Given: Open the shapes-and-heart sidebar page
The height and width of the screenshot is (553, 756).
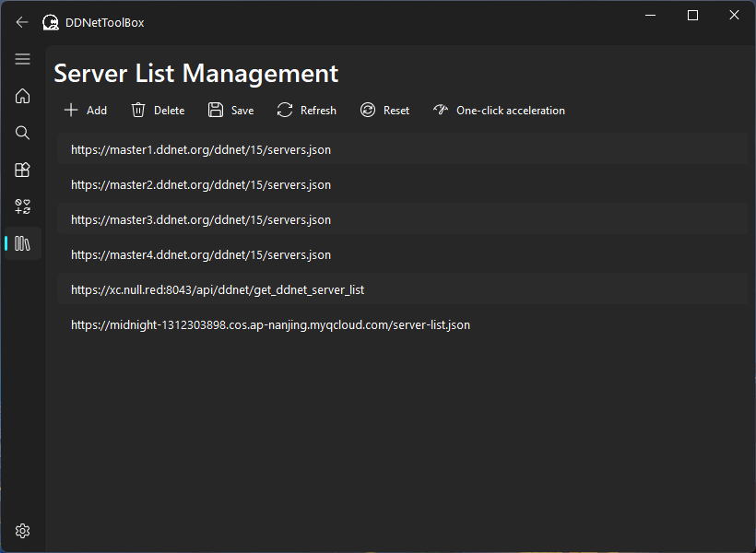Looking at the screenshot, I should [23, 206].
